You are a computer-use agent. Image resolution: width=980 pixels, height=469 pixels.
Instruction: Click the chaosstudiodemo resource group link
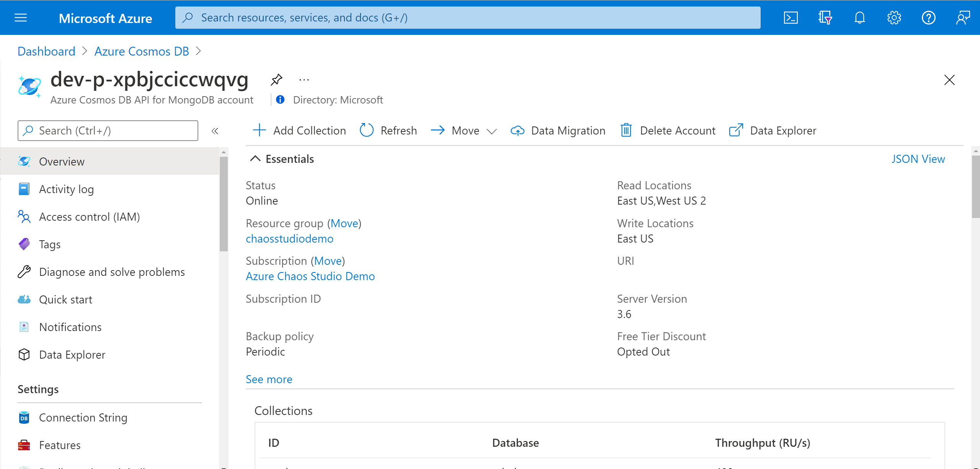pos(289,238)
